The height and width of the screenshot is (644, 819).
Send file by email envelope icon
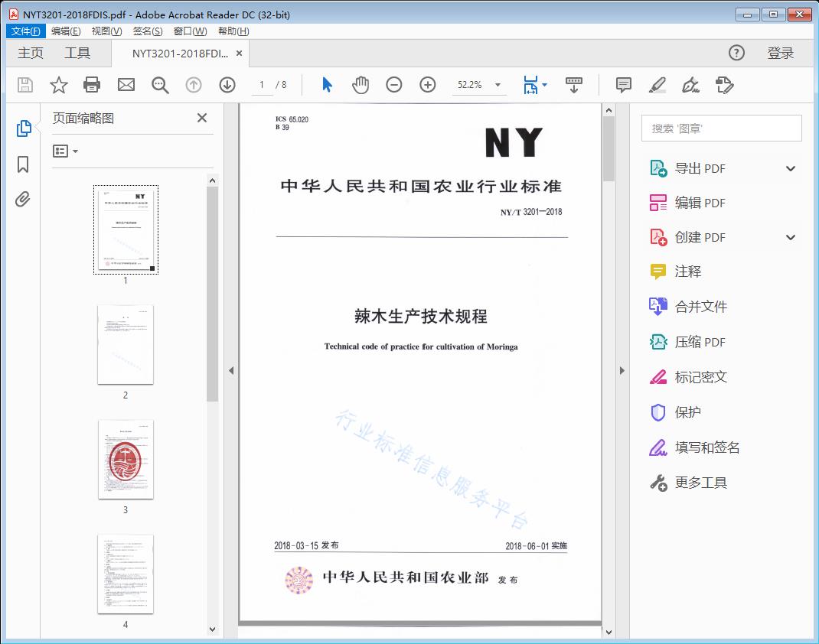point(126,85)
